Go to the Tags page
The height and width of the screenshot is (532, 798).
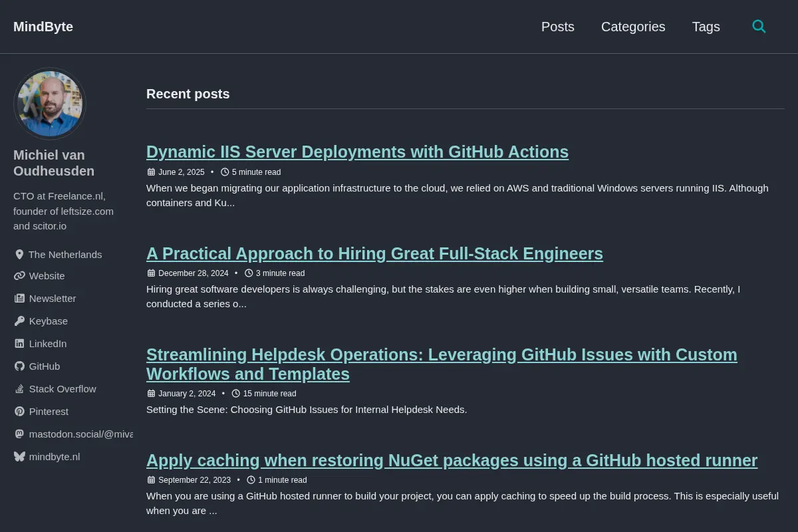[x=706, y=27]
